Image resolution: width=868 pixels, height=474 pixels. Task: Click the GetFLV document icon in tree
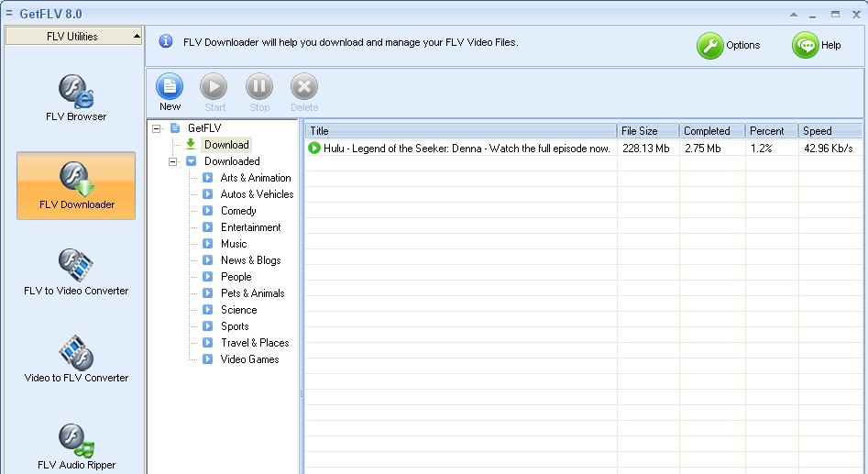pyautogui.click(x=175, y=128)
